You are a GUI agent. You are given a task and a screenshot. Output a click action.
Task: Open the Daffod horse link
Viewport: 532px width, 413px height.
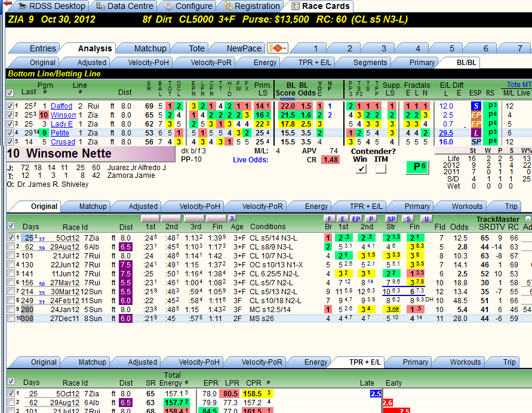pos(61,106)
